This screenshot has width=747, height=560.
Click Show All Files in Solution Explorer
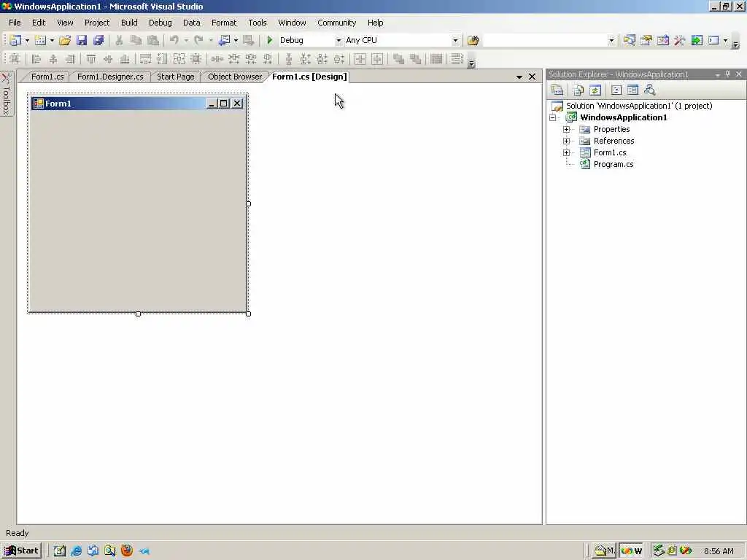(x=578, y=90)
